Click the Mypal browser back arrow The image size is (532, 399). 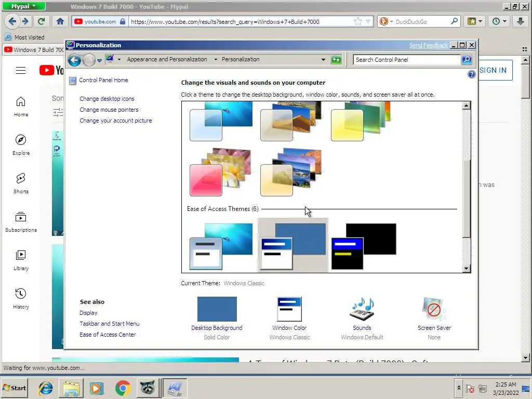12,21
